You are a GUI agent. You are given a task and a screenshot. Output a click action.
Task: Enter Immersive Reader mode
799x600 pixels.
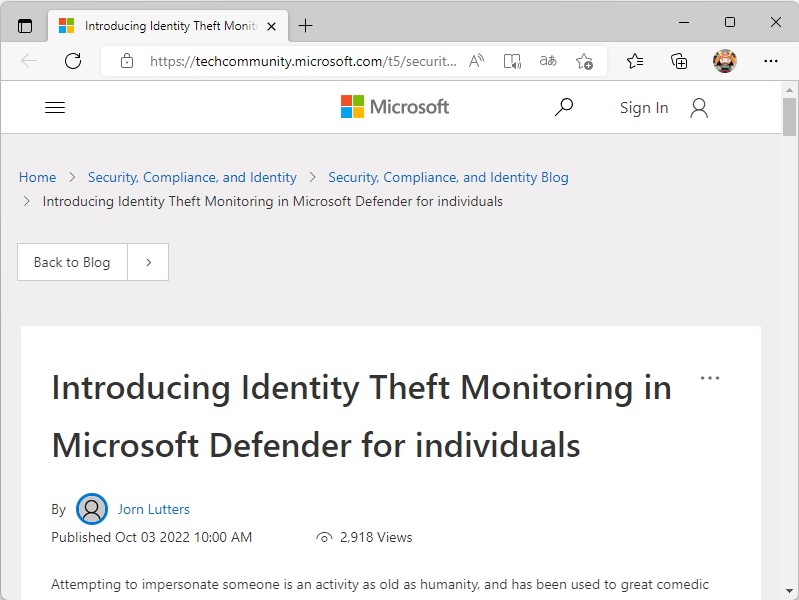pos(512,61)
